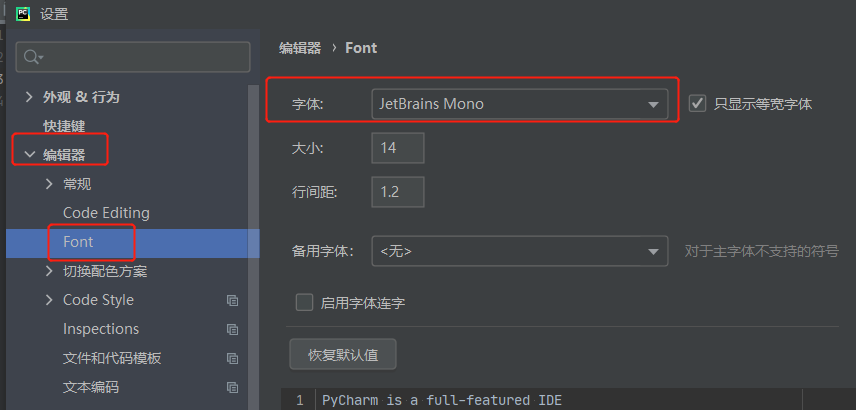Enable the 启用字体连字 checkbox
The width and height of the screenshot is (856, 410).
click(304, 302)
